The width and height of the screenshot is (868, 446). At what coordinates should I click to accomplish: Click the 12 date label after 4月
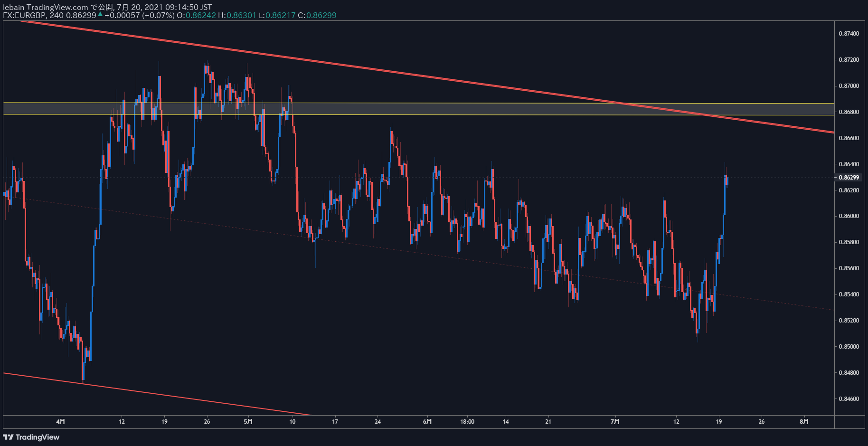click(x=122, y=422)
